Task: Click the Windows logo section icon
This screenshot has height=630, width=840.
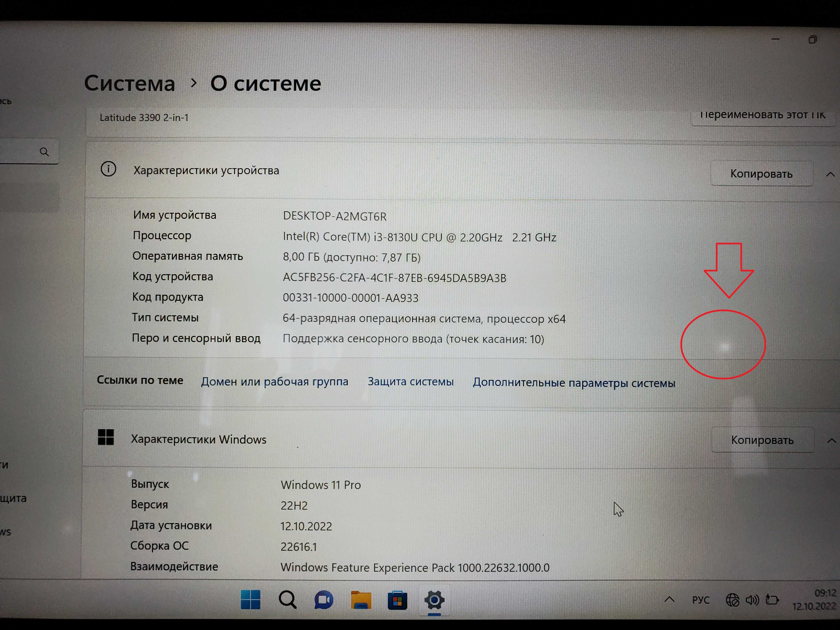Action: (106, 437)
